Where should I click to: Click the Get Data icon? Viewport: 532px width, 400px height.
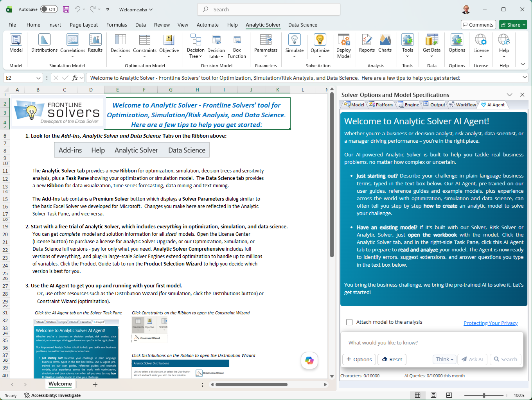pyautogui.click(x=432, y=46)
